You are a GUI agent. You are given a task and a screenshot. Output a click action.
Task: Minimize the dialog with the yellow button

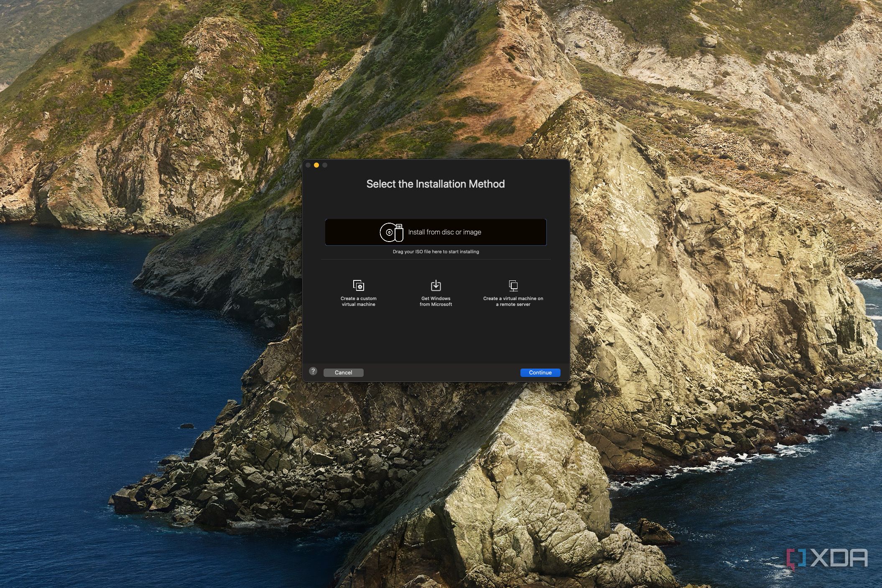tap(316, 165)
